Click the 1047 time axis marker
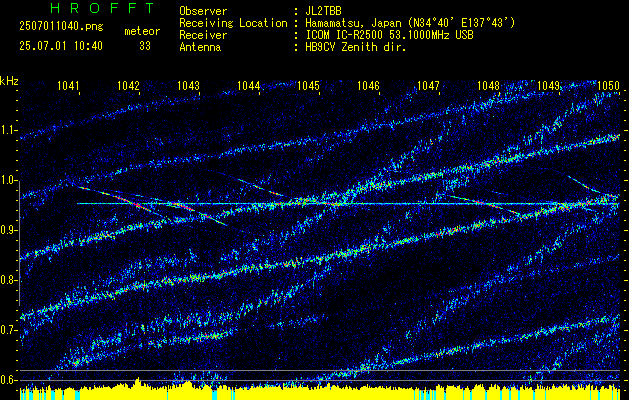The height and width of the screenshot is (400, 629). click(428, 85)
